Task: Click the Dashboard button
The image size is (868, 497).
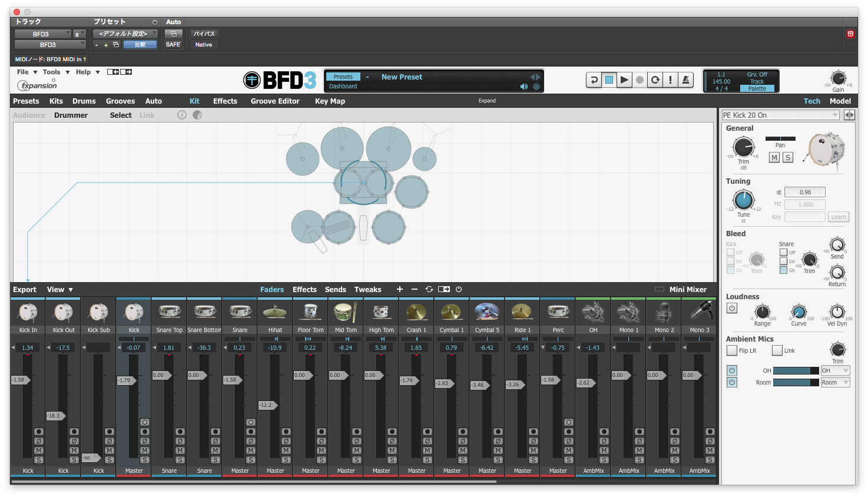Action: point(343,87)
